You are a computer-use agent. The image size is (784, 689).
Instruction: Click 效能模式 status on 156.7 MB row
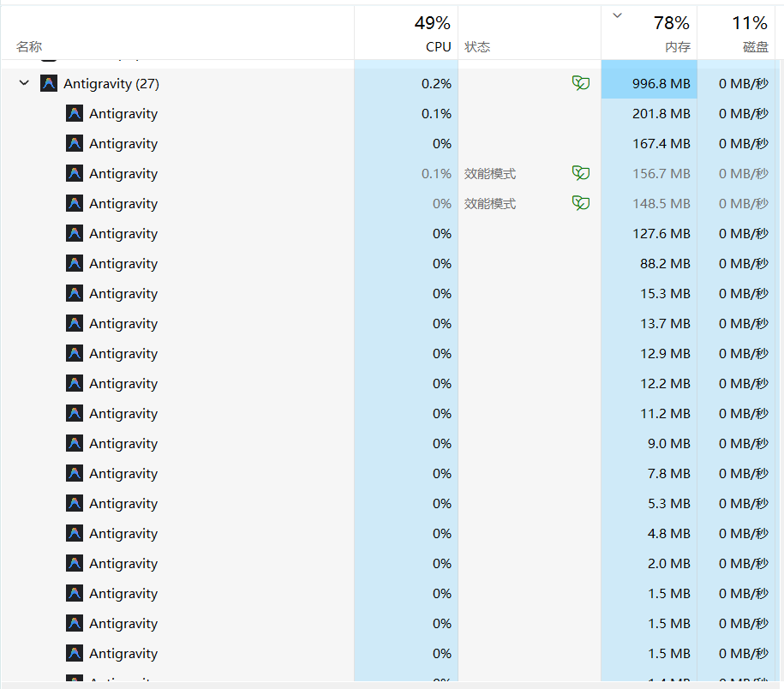(x=490, y=173)
